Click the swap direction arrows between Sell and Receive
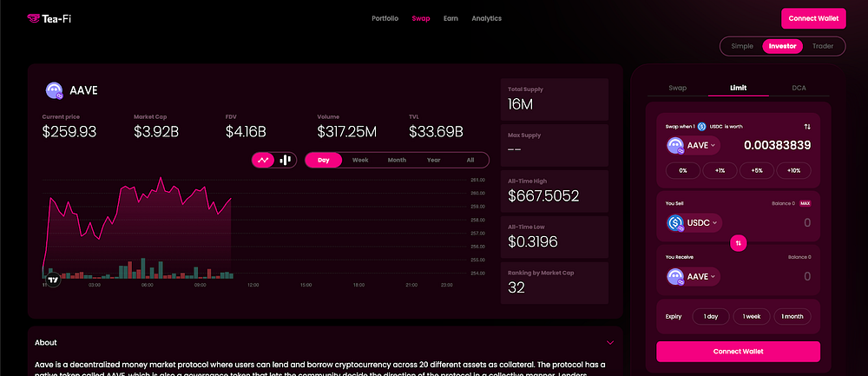This screenshot has height=376, width=868. tap(739, 242)
